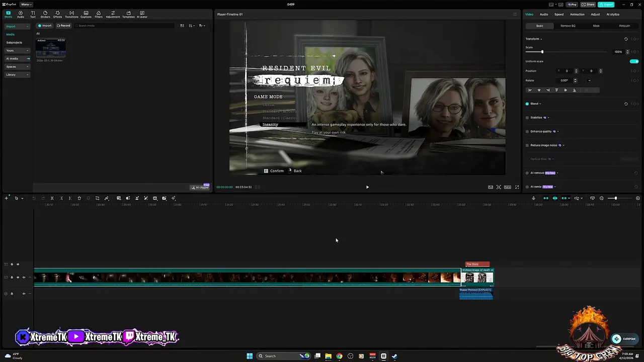
Task: Click the Search media field
Action: click(124, 26)
